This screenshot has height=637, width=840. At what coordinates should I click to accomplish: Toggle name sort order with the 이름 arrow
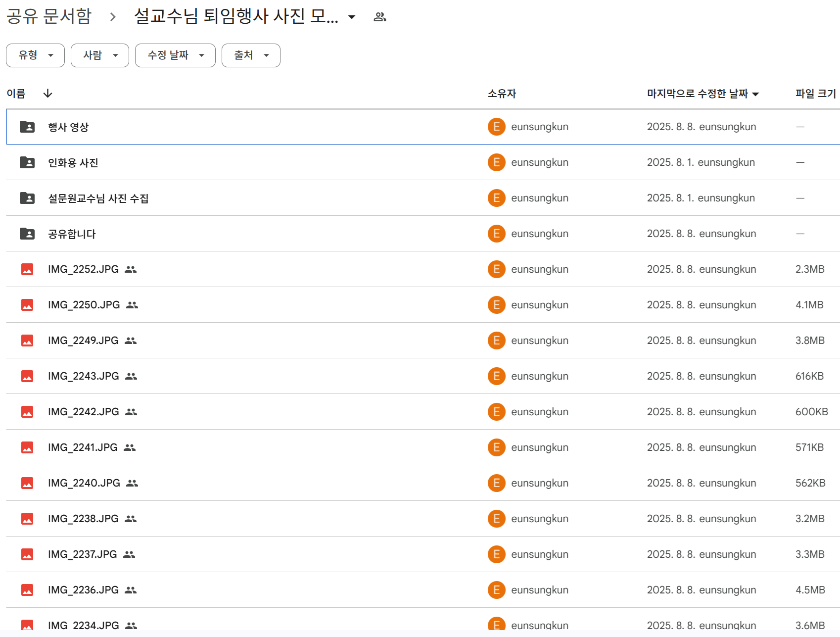point(47,93)
